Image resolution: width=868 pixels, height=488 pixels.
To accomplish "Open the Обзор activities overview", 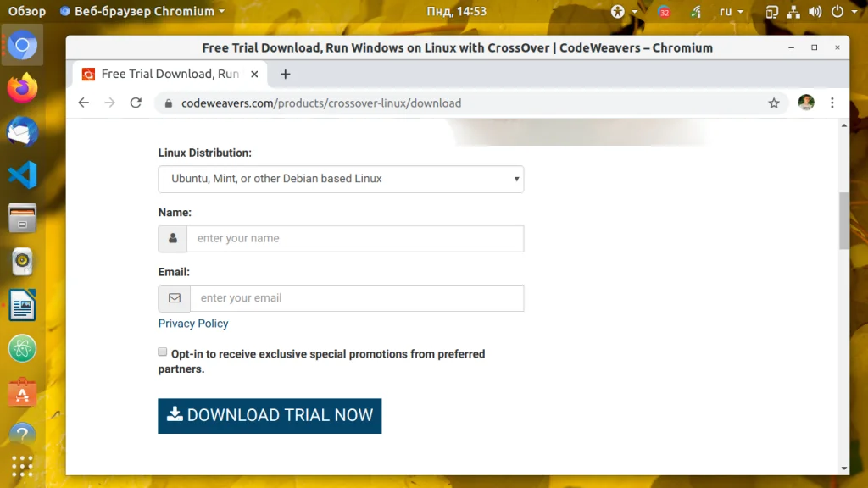I will point(26,11).
